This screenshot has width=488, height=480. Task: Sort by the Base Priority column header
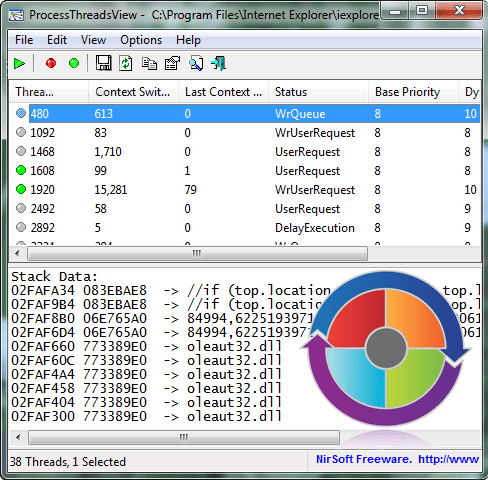point(413,92)
